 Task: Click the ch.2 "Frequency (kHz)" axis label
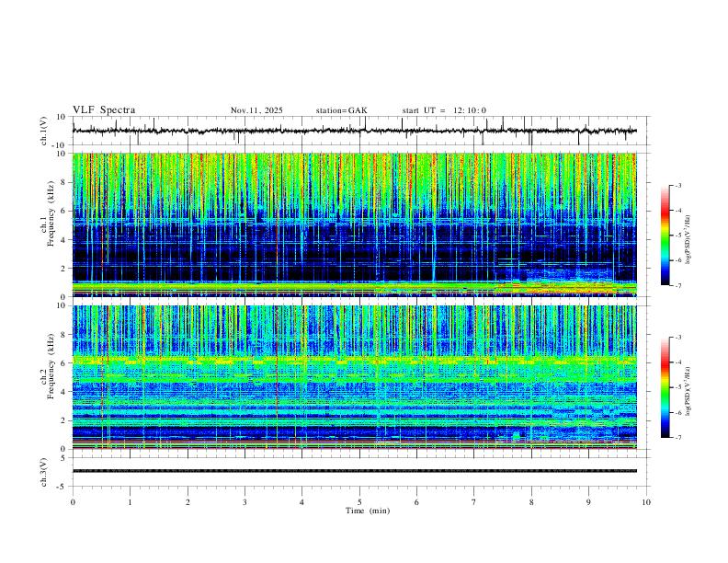point(51,365)
